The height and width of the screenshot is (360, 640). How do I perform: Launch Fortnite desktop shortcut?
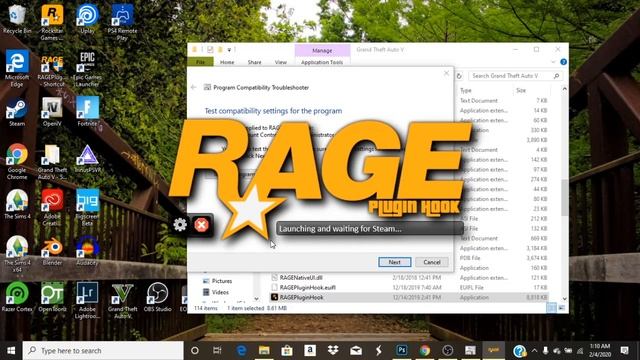coord(87,112)
